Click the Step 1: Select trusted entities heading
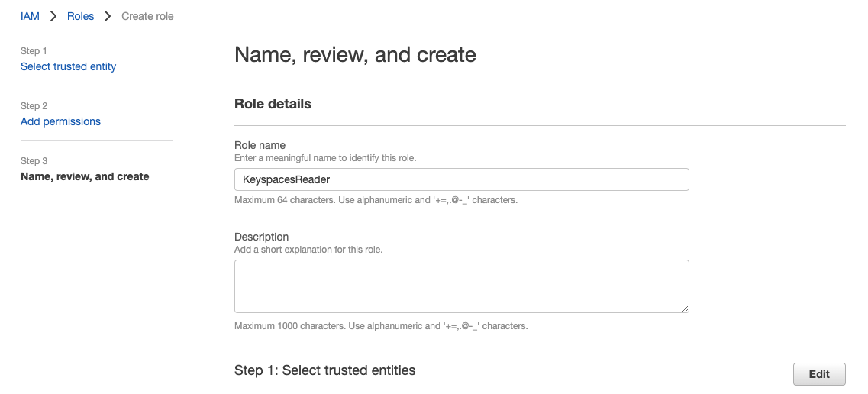 pyautogui.click(x=324, y=370)
